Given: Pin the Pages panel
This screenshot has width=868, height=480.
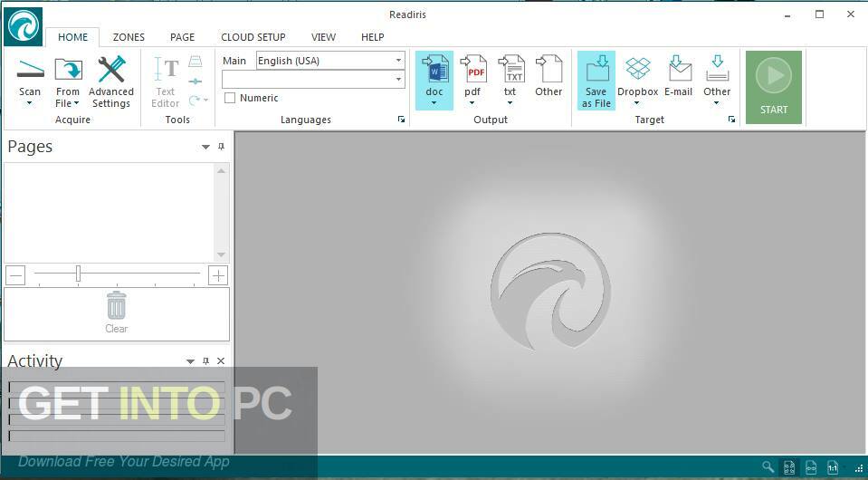Looking at the screenshot, I should 222,147.
